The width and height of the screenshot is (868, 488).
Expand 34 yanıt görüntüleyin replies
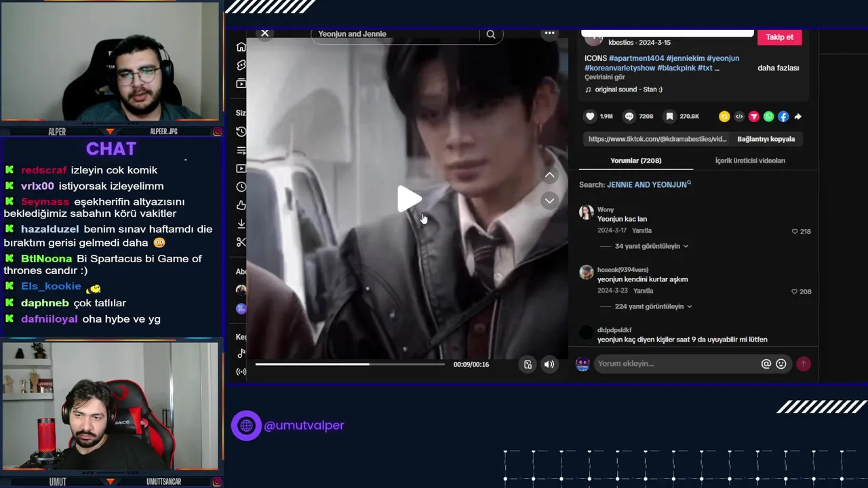[651, 246]
